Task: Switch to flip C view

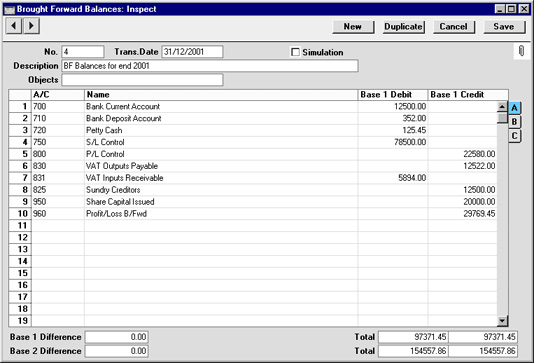Action: click(514, 136)
